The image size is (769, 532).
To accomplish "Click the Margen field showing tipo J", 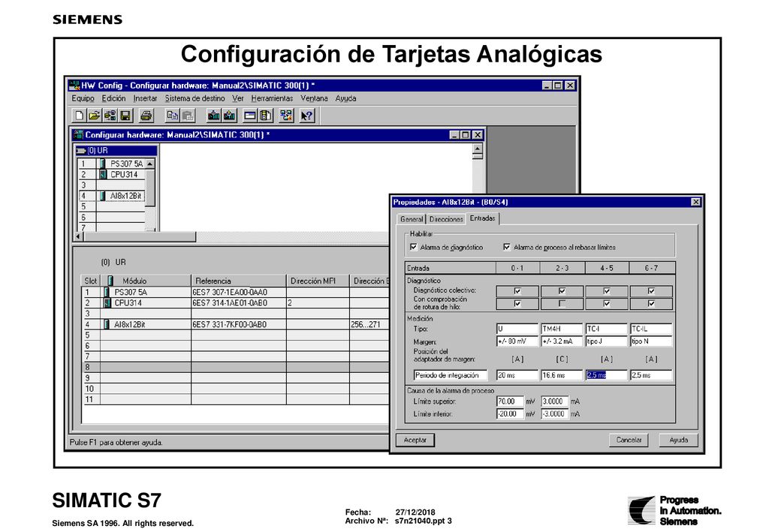I will pyautogui.click(x=606, y=341).
